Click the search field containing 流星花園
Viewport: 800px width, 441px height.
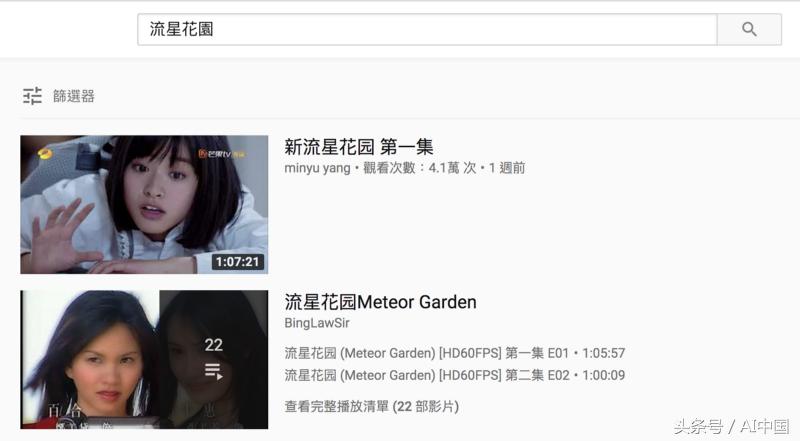click(427, 29)
